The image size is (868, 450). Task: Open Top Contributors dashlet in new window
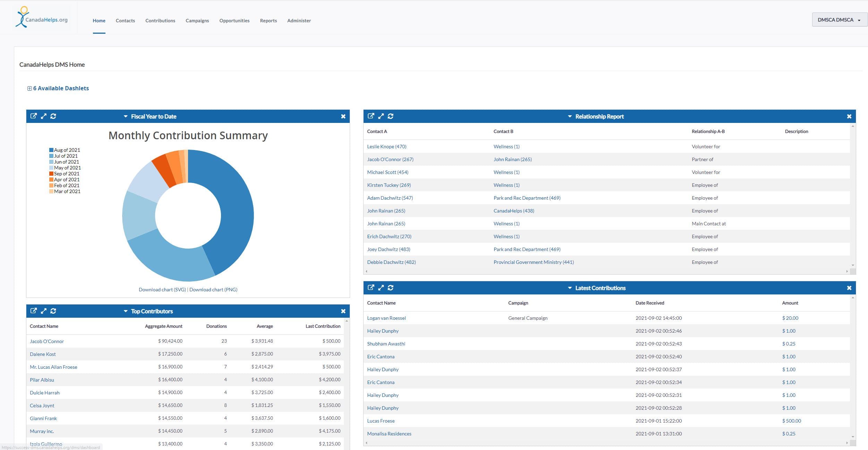click(x=33, y=311)
